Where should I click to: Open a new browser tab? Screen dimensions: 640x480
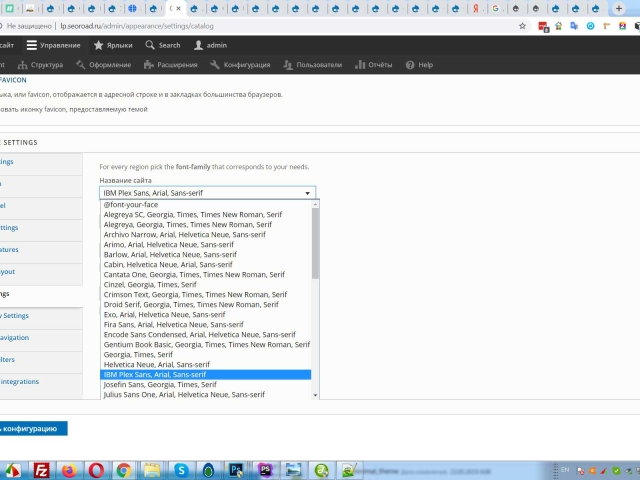(619, 8)
